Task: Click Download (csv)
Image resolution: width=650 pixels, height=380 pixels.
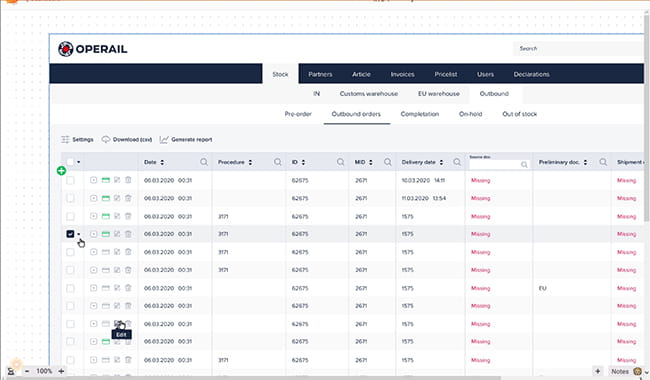Action: [x=127, y=139]
